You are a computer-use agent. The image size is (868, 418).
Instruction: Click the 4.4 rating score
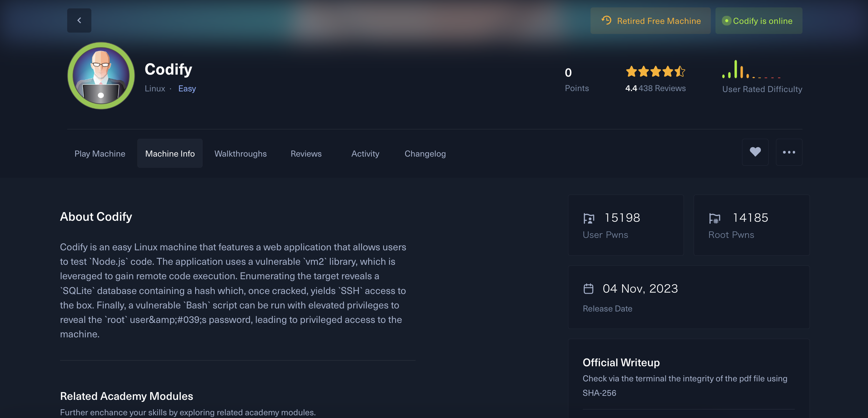[x=631, y=88]
